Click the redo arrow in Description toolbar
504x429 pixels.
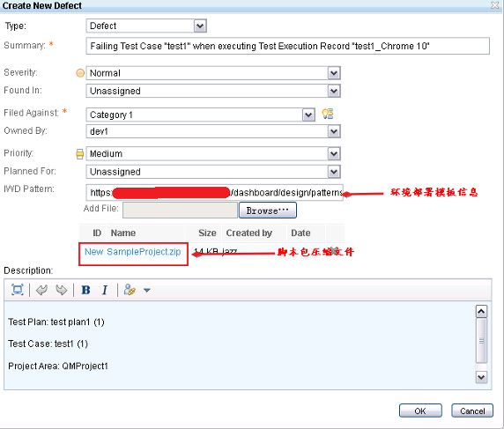61,290
